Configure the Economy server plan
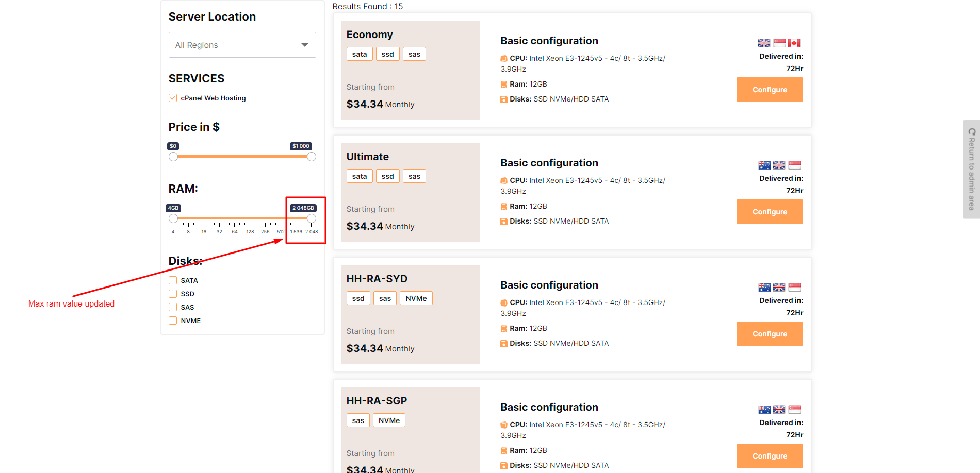 (769, 90)
